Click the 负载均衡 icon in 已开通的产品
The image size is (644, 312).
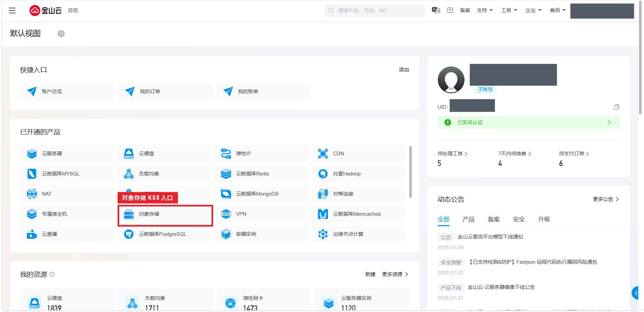(129, 174)
